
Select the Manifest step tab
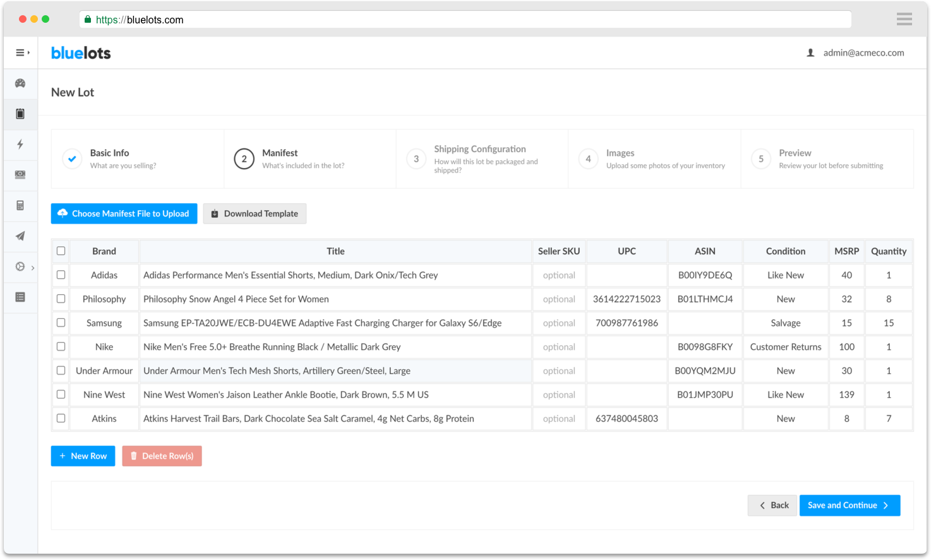click(x=309, y=158)
